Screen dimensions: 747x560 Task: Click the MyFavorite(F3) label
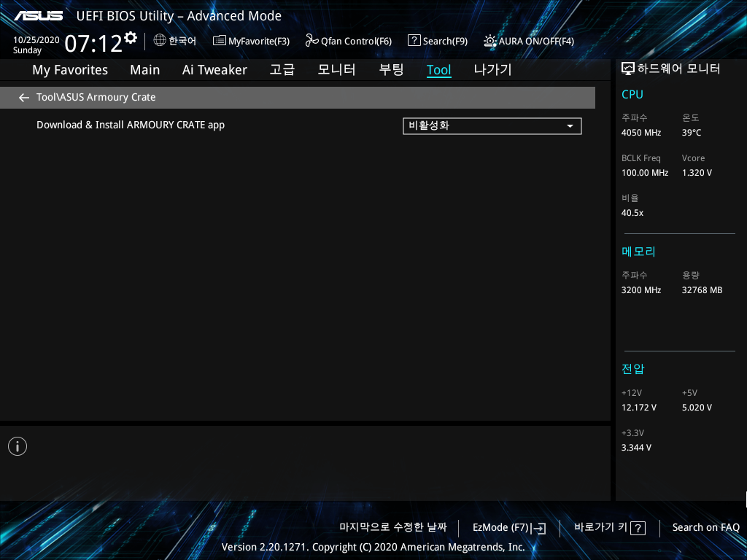pyautogui.click(x=259, y=42)
